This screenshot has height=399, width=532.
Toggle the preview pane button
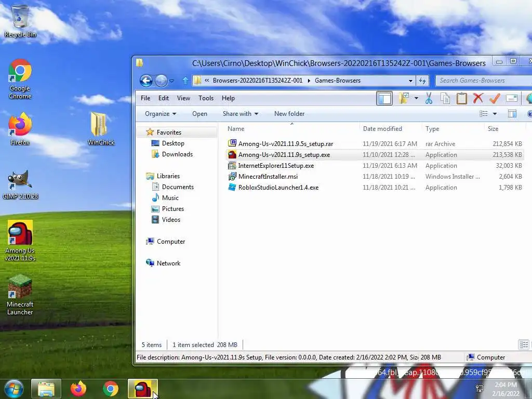click(x=512, y=114)
